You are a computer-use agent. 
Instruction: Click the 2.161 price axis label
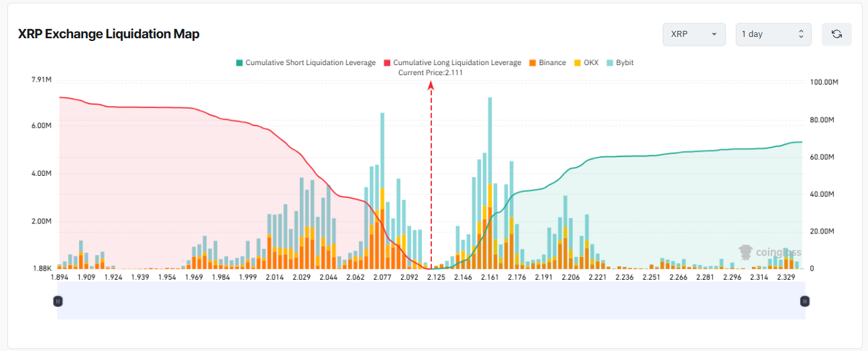tap(490, 277)
